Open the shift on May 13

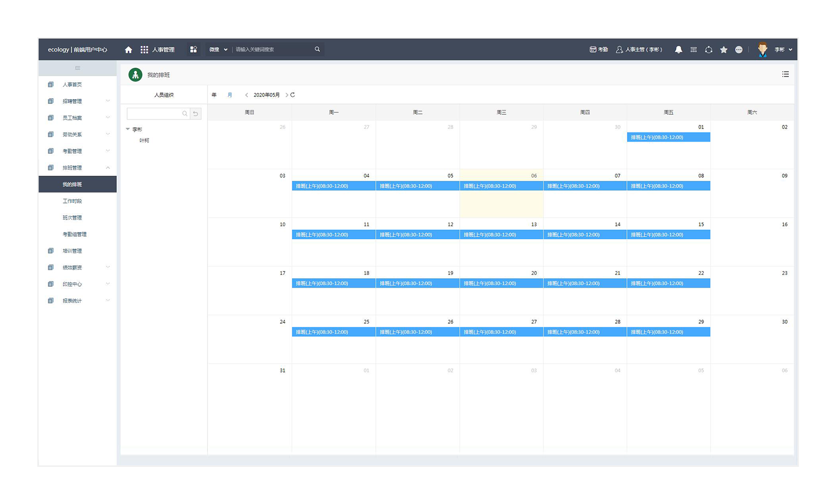pyautogui.click(x=501, y=235)
